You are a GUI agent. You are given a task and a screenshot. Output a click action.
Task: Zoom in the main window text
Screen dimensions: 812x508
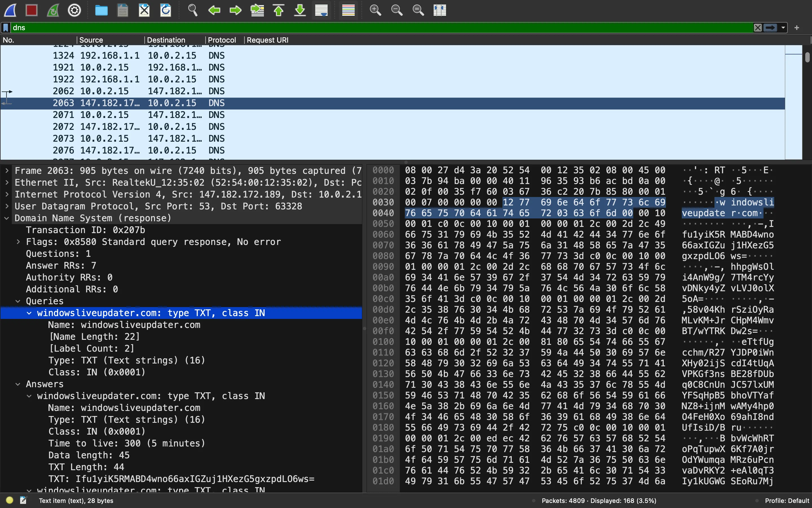pyautogui.click(x=375, y=10)
